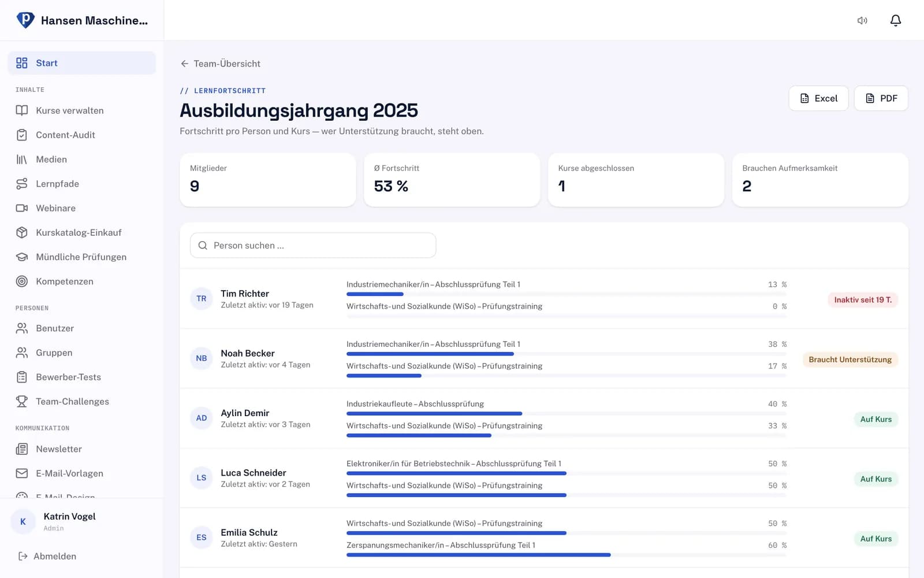
Task: Go back to Team-Übersicht
Action: point(220,64)
